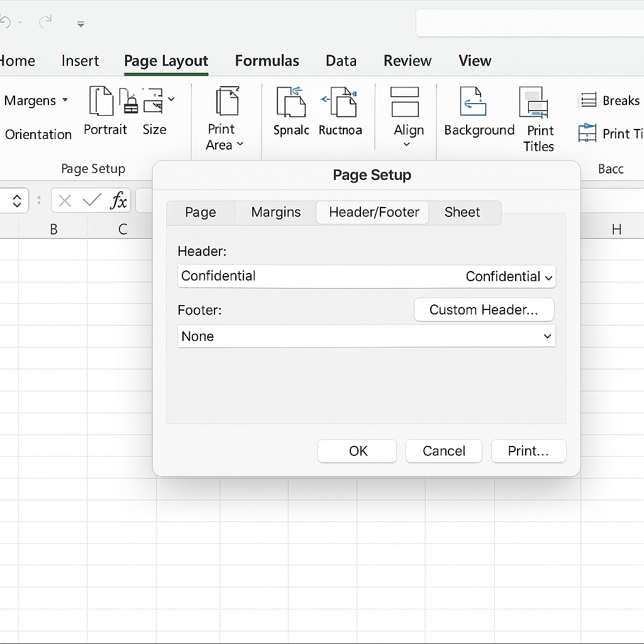Open the Breaks icon in ribbon

[589, 101]
